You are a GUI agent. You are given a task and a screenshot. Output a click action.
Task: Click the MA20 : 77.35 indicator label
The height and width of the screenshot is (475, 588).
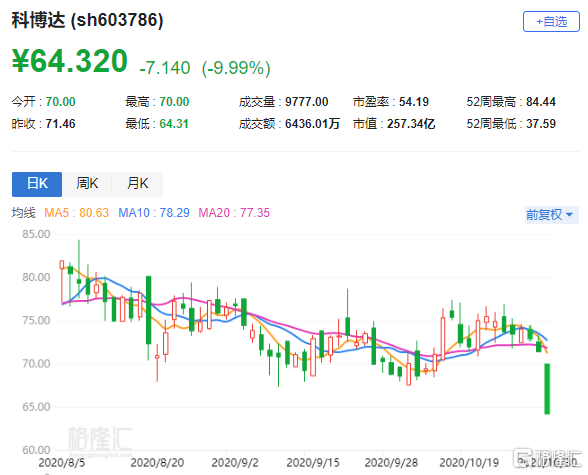point(234,213)
